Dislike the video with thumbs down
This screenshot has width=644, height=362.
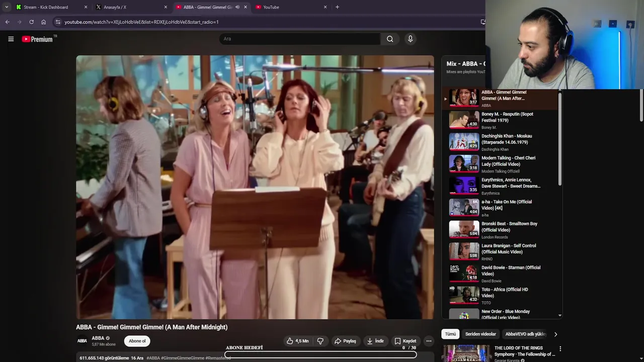click(x=320, y=341)
